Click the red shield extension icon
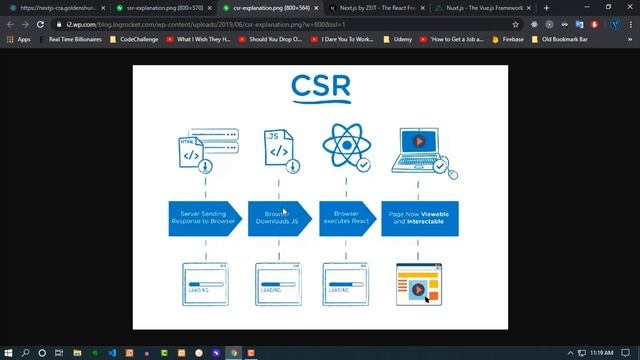Screen dimensions: 640x360 594,24
